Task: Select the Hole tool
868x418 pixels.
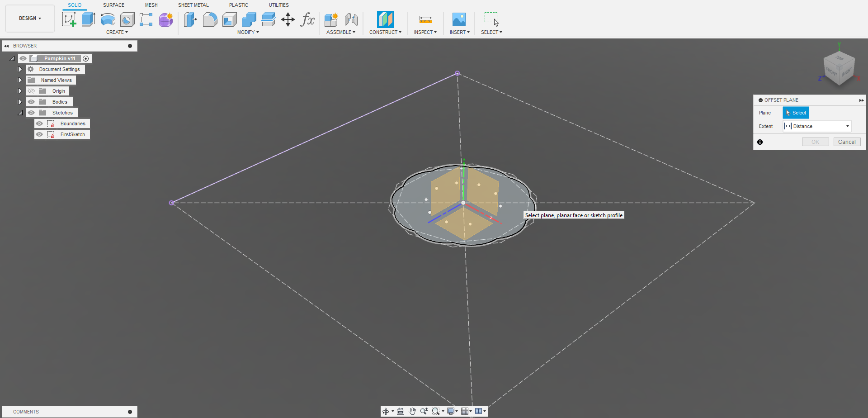Action: click(x=127, y=19)
